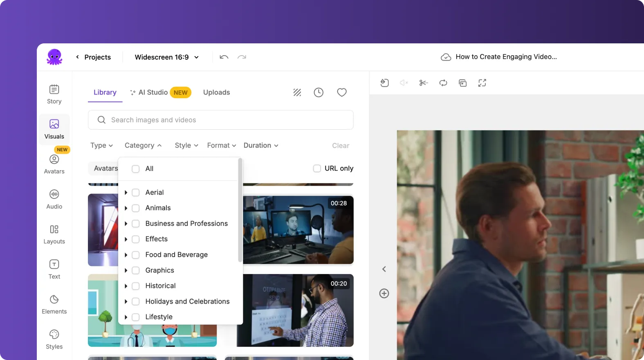
Task: Open recent history clock icon
Action: tap(318, 92)
